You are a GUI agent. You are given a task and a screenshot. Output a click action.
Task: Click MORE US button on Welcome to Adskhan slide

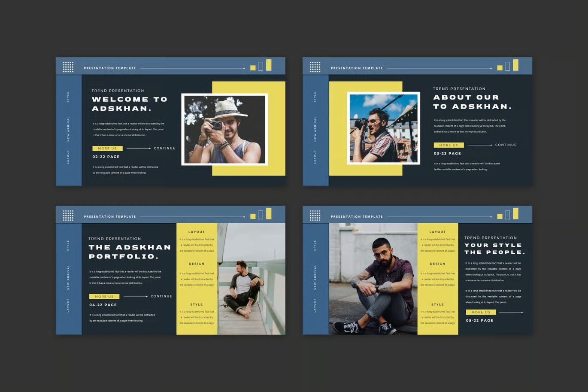click(x=107, y=149)
